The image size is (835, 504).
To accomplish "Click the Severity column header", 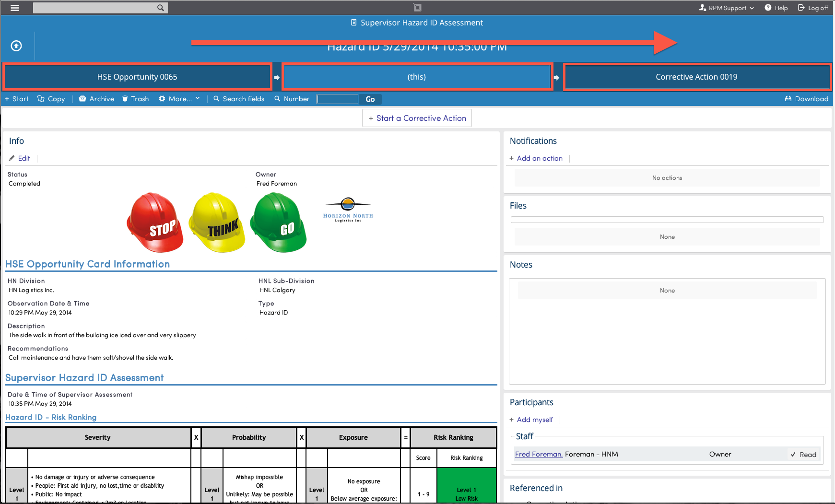I will (x=98, y=437).
